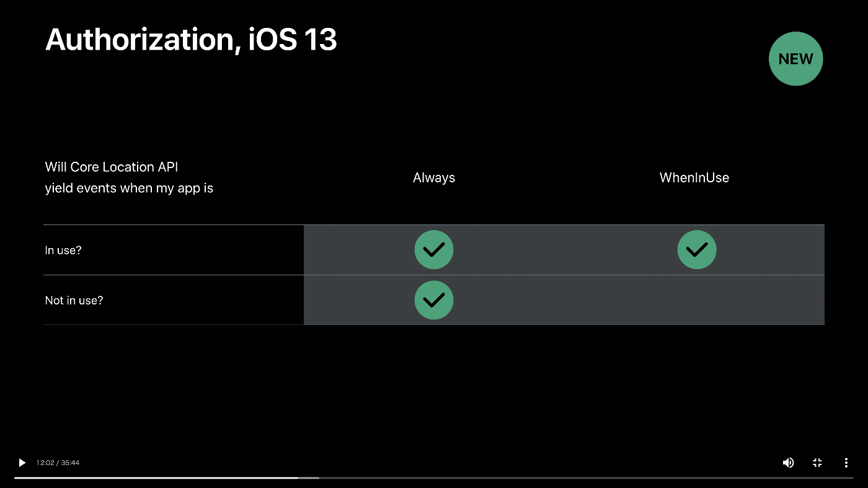Image resolution: width=868 pixels, height=488 pixels.
Task: Exit fullscreen mode
Action: 817,463
